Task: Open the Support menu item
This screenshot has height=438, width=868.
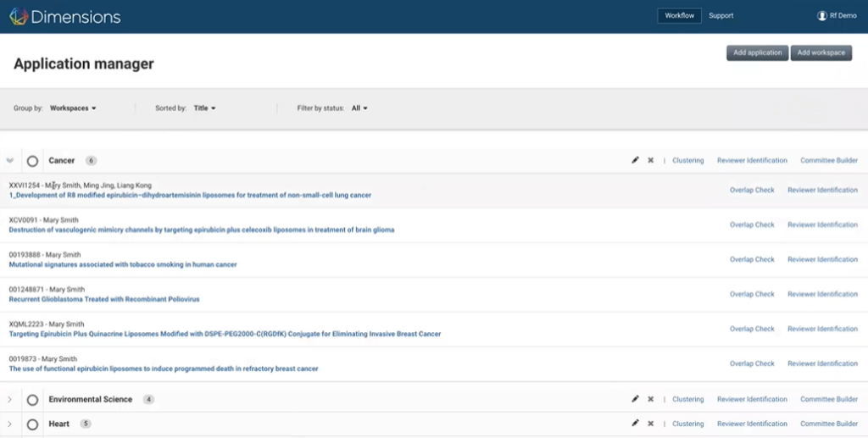Action: pos(721,15)
